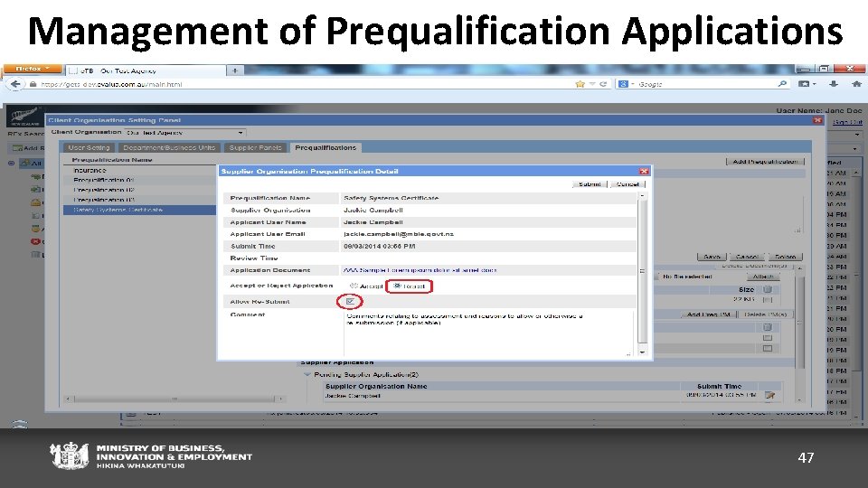The height and width of the screenshot is (488, 868).
Task: Click the downloads arrow icon
Action: [x=833, y=84]
